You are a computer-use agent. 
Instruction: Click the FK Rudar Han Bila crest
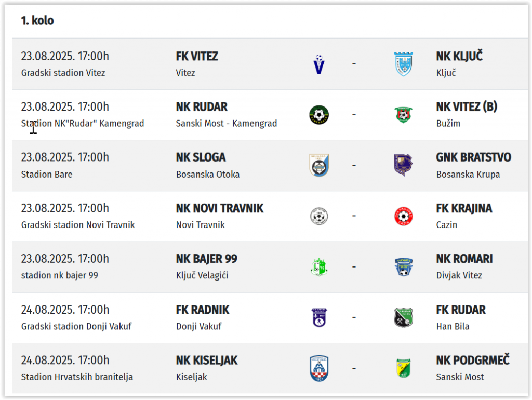tap(403, 317)
